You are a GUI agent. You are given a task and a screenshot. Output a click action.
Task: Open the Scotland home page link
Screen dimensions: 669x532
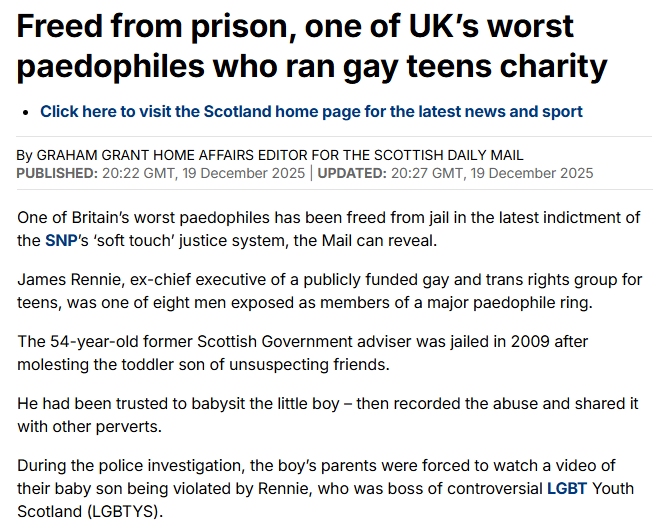point(311,111)
